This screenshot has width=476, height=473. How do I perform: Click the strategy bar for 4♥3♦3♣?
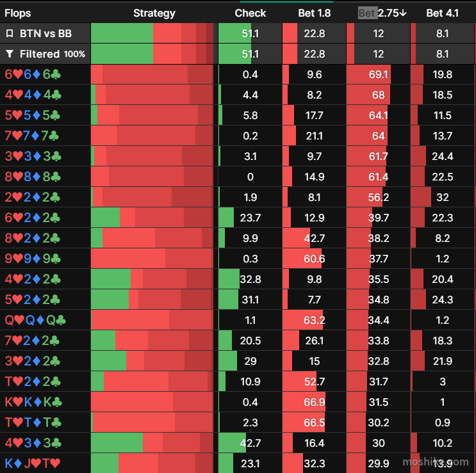pyautogui.click(x=152, y=443)
